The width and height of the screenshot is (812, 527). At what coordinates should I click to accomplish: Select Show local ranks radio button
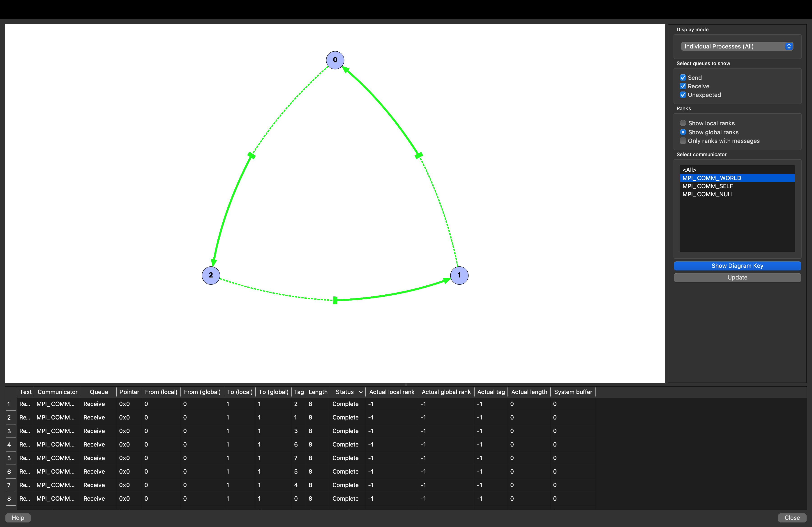683,123
